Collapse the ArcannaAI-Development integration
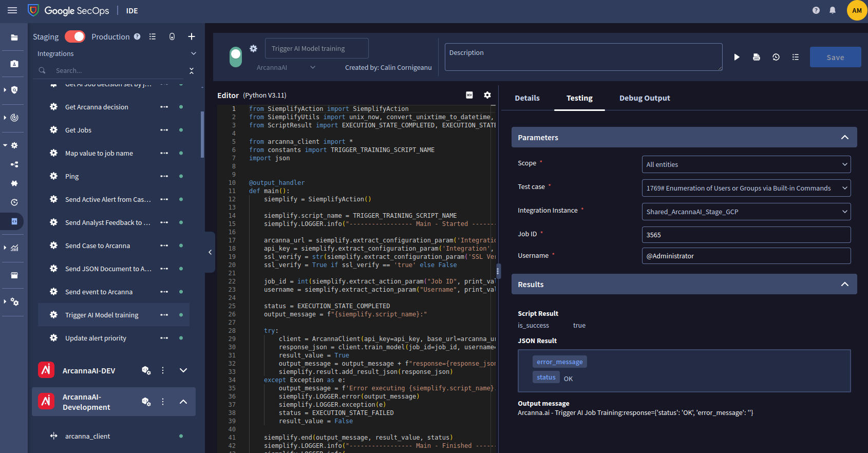 pyautogui.click(x=183, y=402)
